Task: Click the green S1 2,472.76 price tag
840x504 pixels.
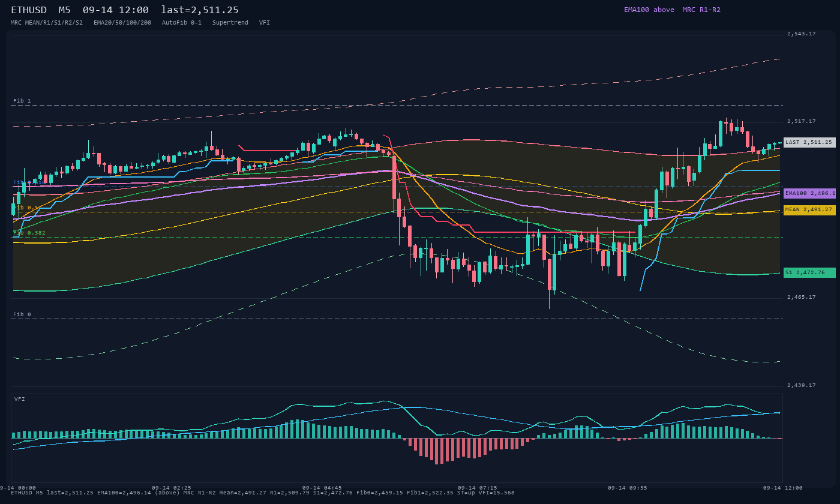Action: (809, 272)
